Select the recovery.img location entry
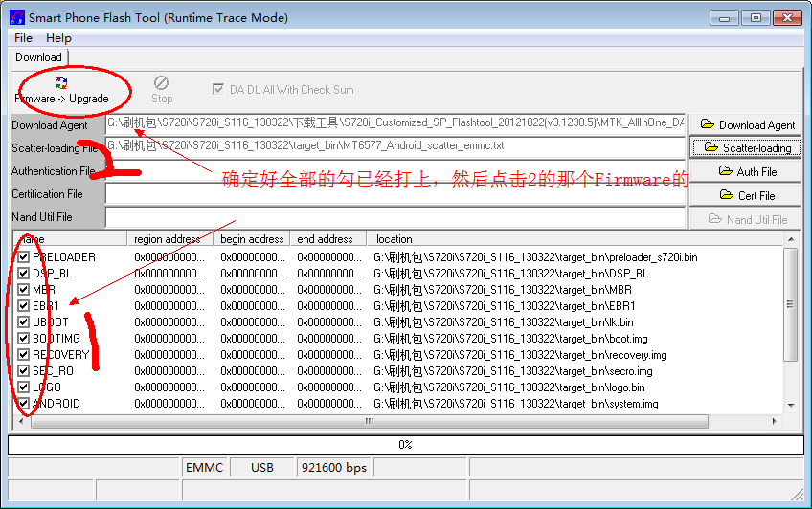Screen dimensions: 812x509 tap(520, 355)
